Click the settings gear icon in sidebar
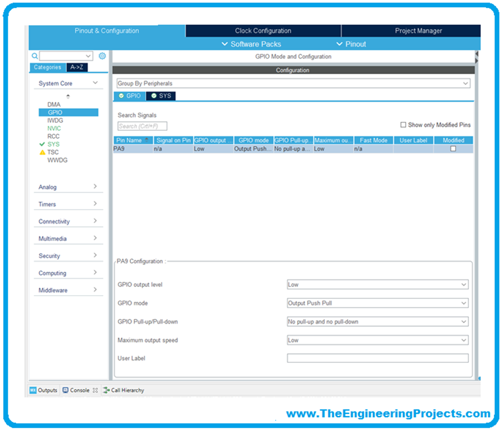This screenshot has height=432, width=504. [x=102, y=56]
